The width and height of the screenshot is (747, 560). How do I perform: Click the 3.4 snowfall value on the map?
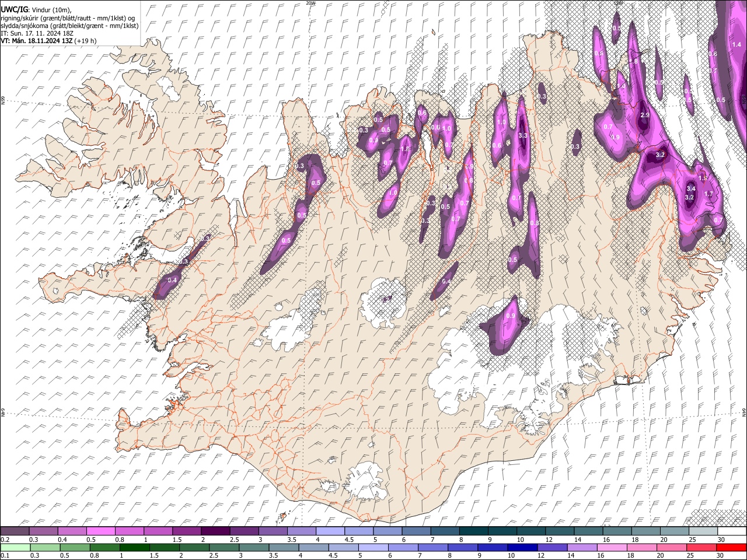[x=691, y=189]
